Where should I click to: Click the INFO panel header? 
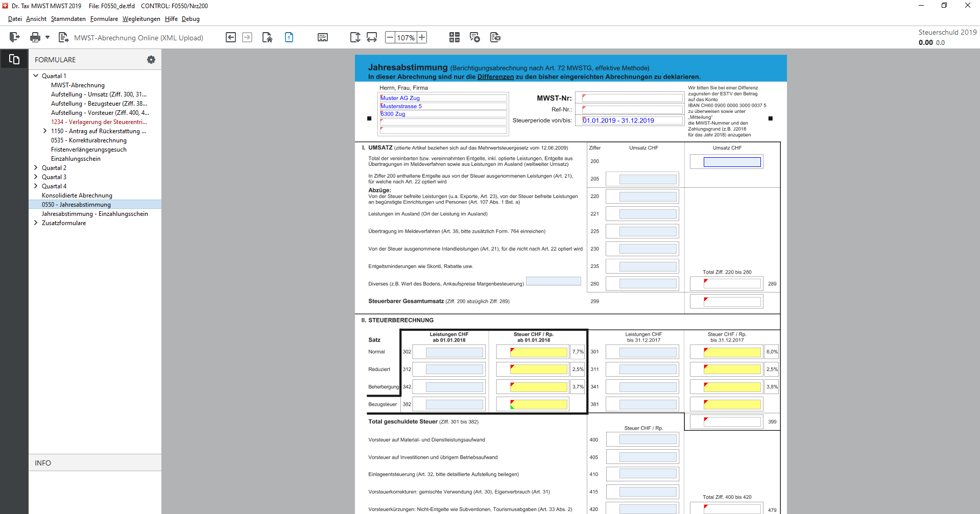point(95,462)
